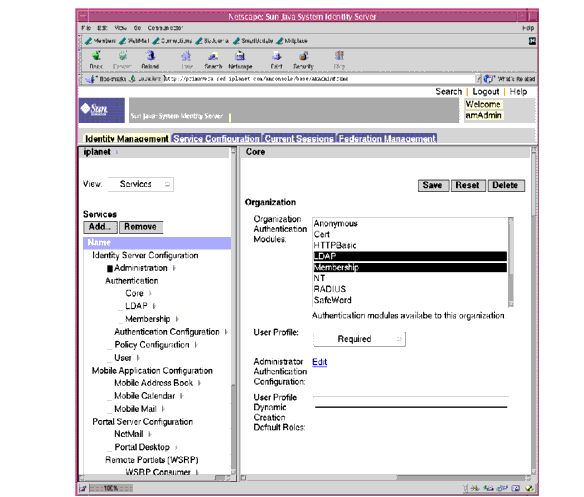The height and width of the screenshot is (497, 584).
Task: Open Edit link for Administrator Authentication Configuration
Action: (320, 362)
